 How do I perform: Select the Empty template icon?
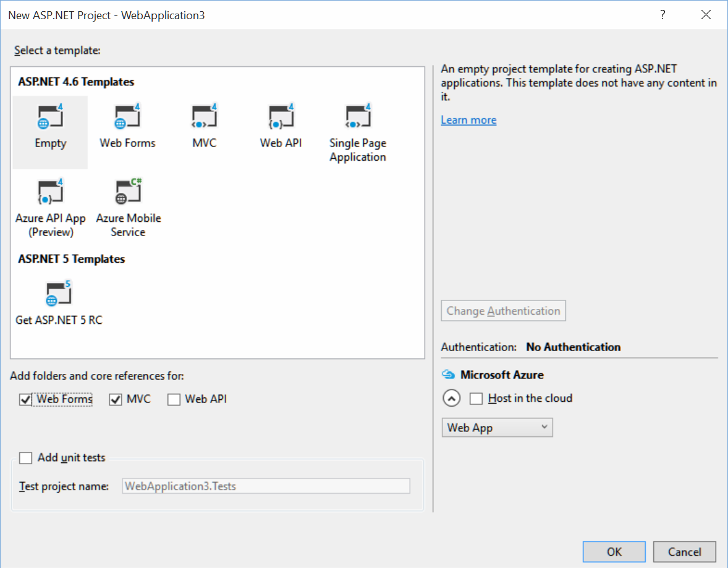(x=50, y=117)
